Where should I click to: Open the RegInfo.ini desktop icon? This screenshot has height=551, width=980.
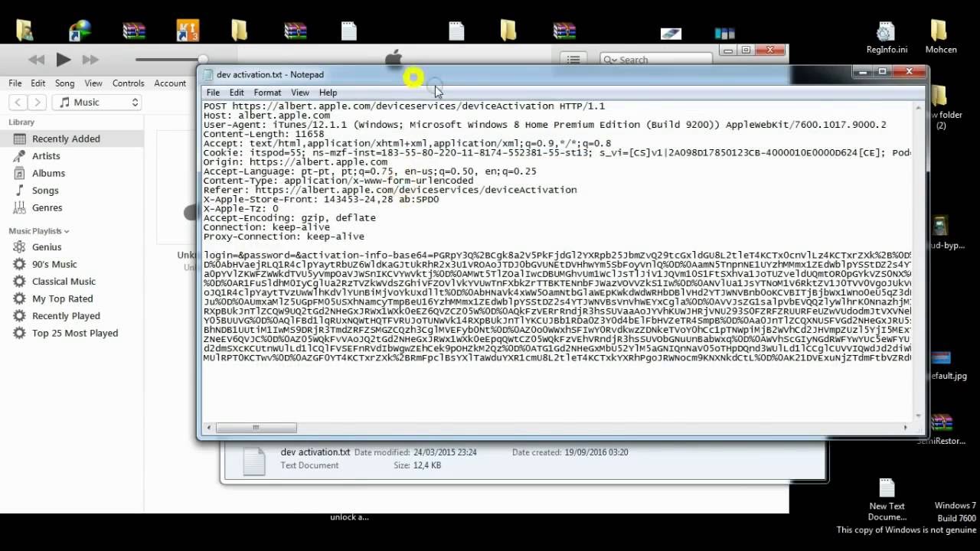click(x=887, y=37)
